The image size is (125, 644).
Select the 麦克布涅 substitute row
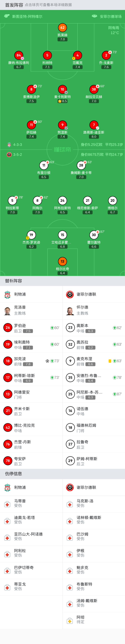94,361
